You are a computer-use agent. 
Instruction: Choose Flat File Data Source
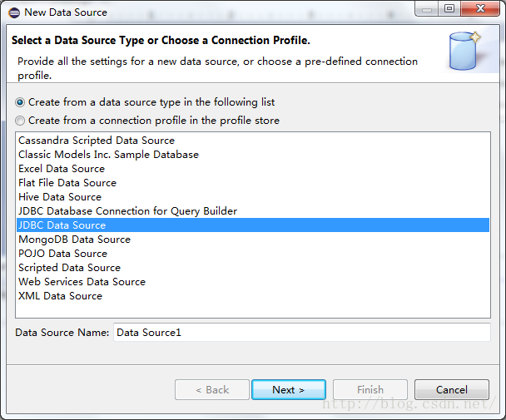pos(253,183)
